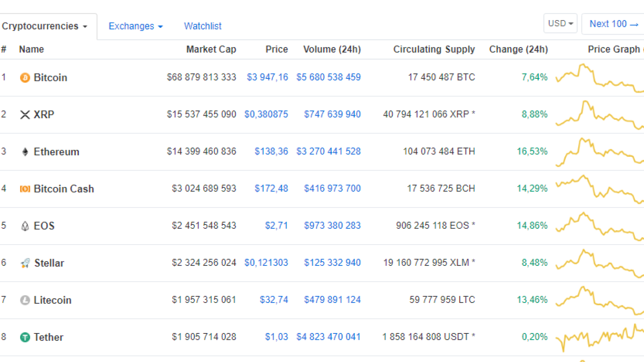Open the Tether price graph thumbnail

(x=600, y=337)
